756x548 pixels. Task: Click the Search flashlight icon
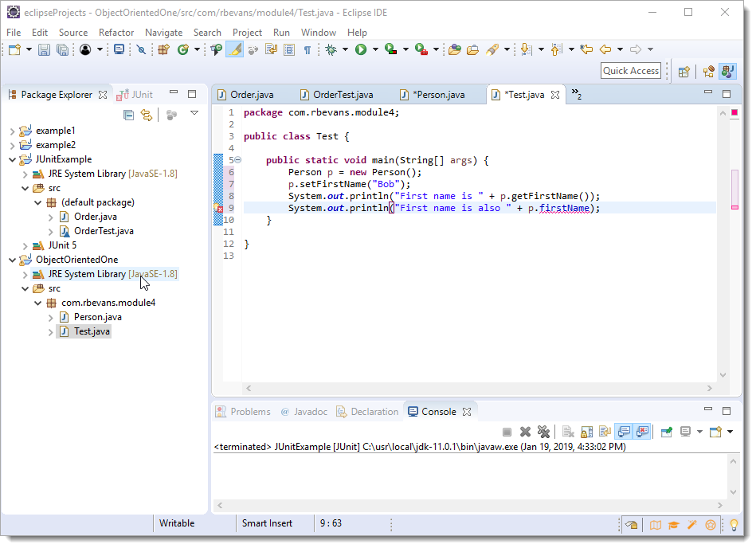[x=492, y=49]
